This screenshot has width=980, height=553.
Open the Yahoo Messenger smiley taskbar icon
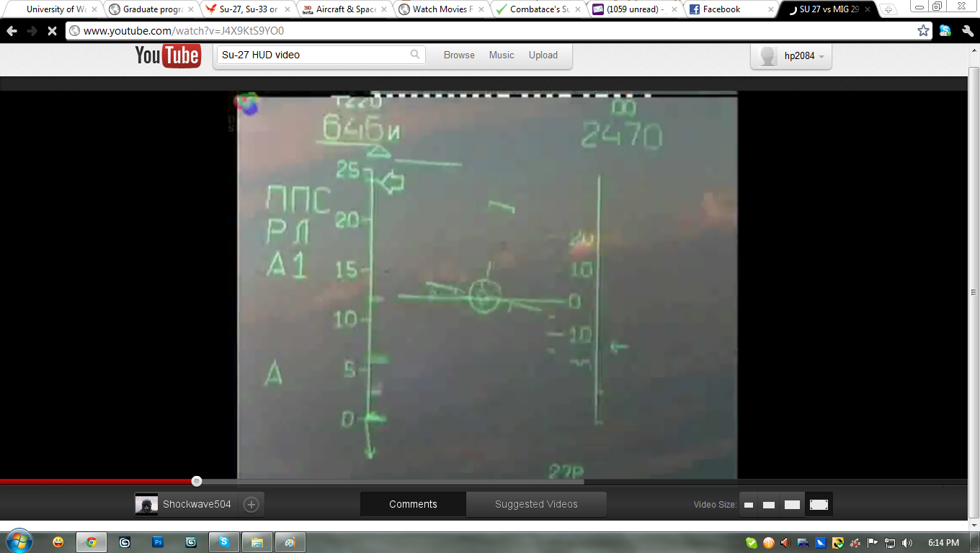pyautogui.click(x=58, y=542)
